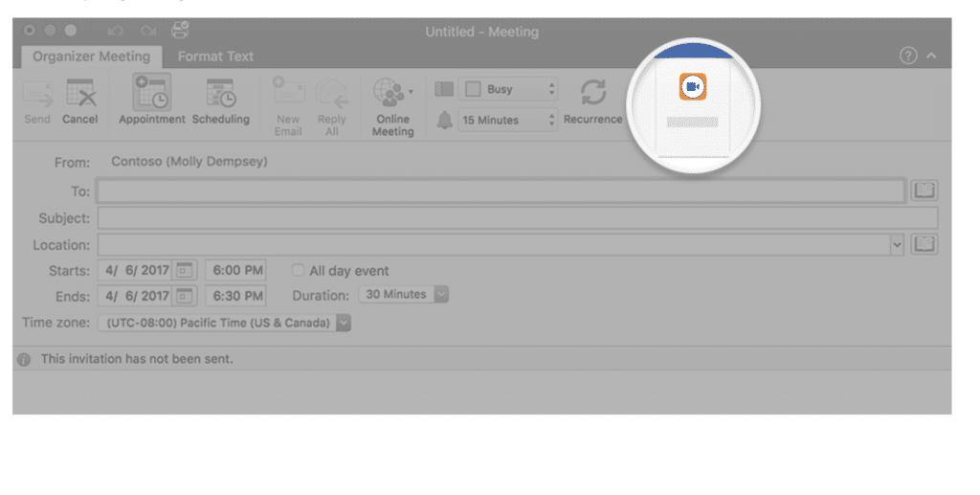Click the 'Untitled - Meeting' window title

[482, 32]
